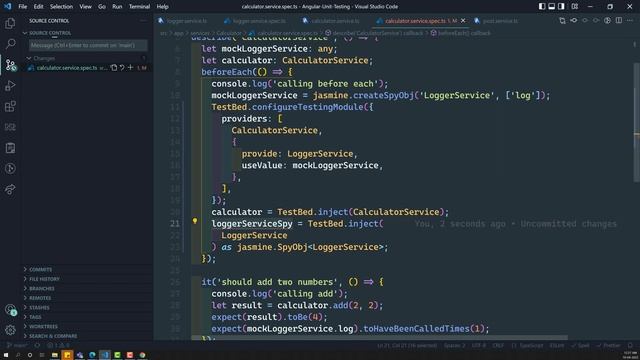Open the Manage gear icon
The width and height of the screenshot is (640, 360).
(x=10, y=330)
